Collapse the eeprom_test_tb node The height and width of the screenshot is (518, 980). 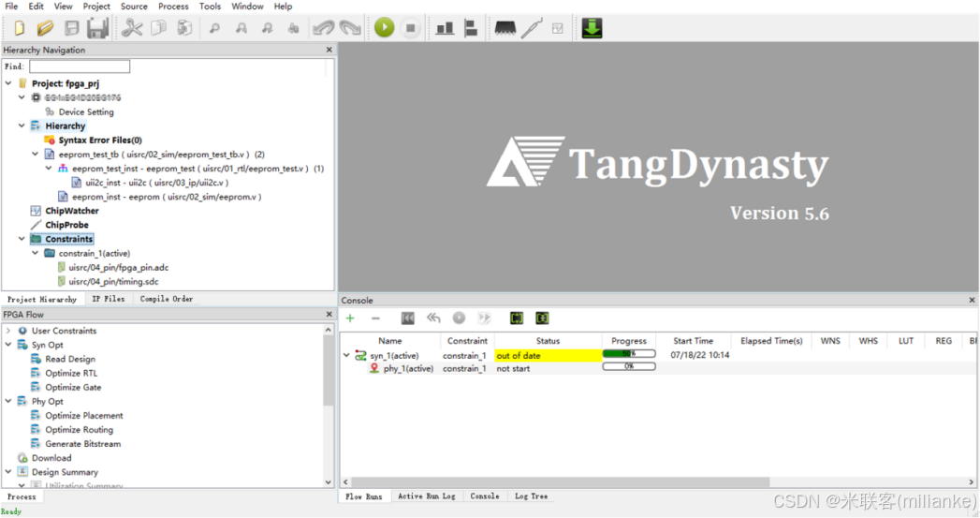[x=35, y=154]
